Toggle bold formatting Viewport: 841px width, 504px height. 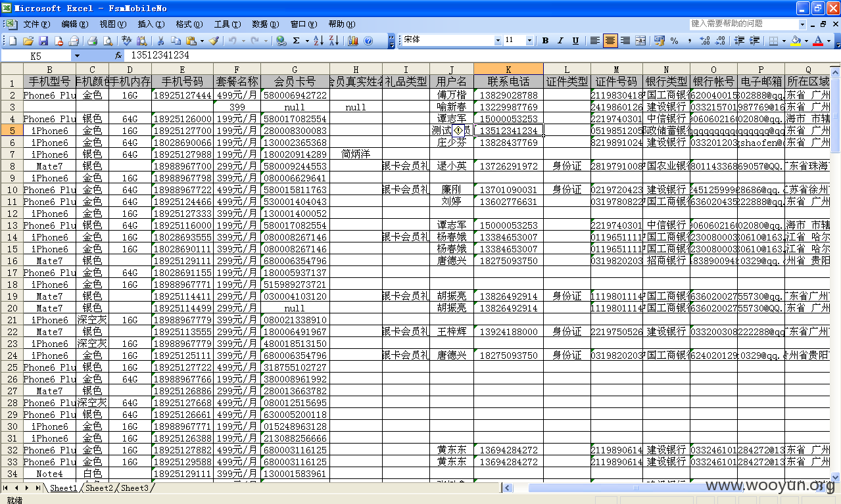pos(545,41)
